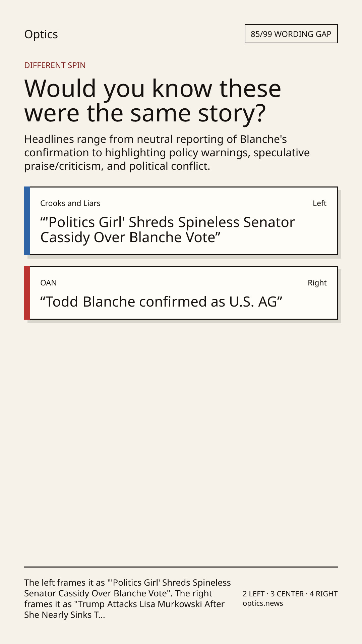Select the DIFFERENT SPIN label
The width and height of the screenshot is (362, 644).
[x=55, y=65]
